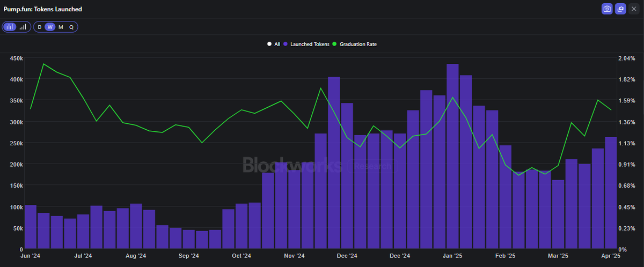Image resolution: width=644 pixels, height=267 pixels.
Task: Set interval to Daily (D)
Action: click(40, 27)
